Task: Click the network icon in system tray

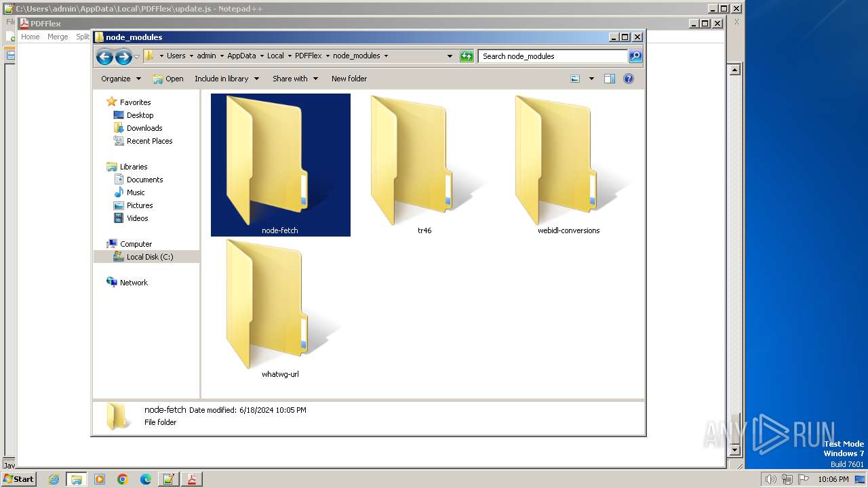Action: [787, 479]
